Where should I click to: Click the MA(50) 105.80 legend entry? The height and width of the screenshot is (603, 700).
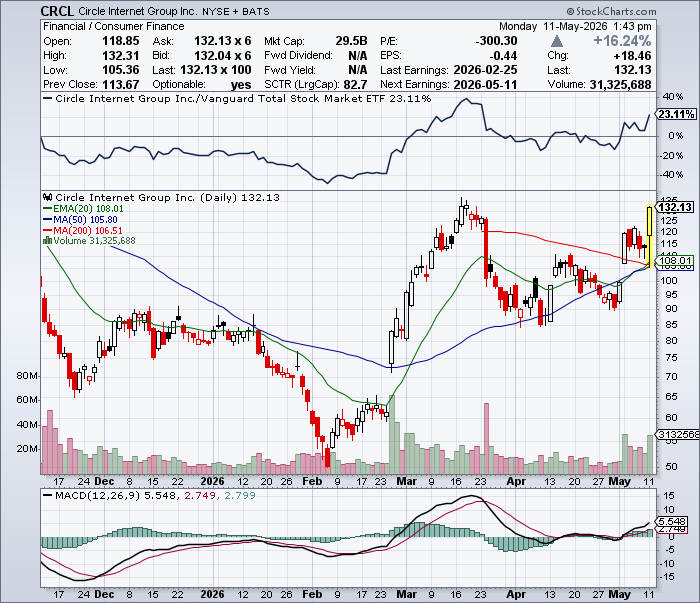[x=80, y=220]
